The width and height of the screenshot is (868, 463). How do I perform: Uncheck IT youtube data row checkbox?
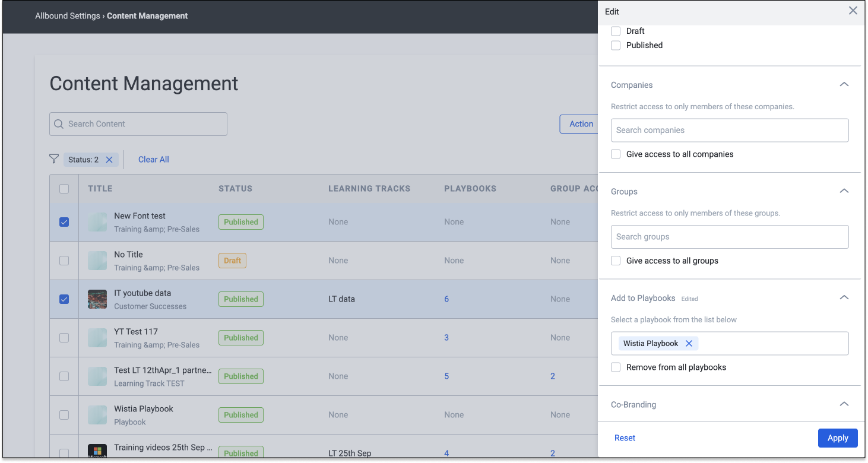(x=64, y=299)
